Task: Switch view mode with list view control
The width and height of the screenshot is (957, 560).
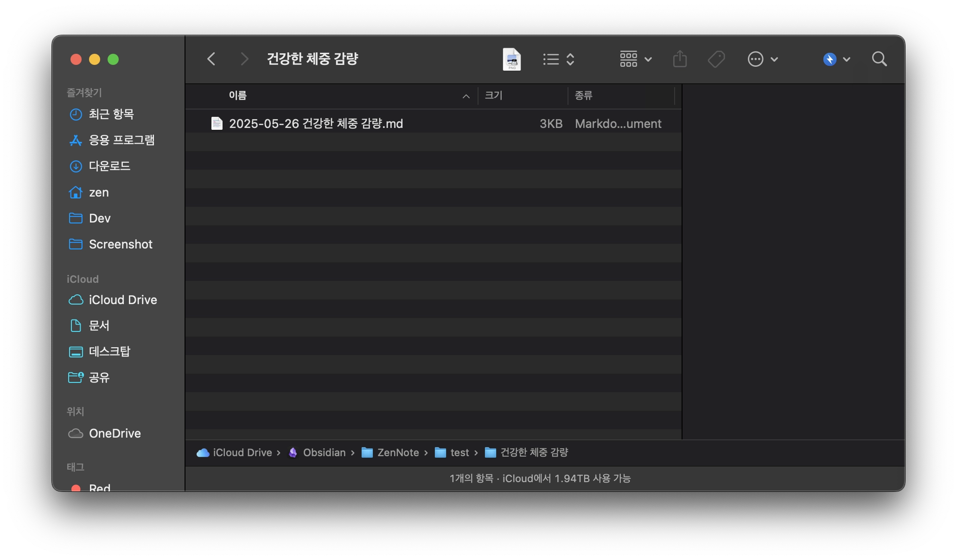Action: click(559, 59)
